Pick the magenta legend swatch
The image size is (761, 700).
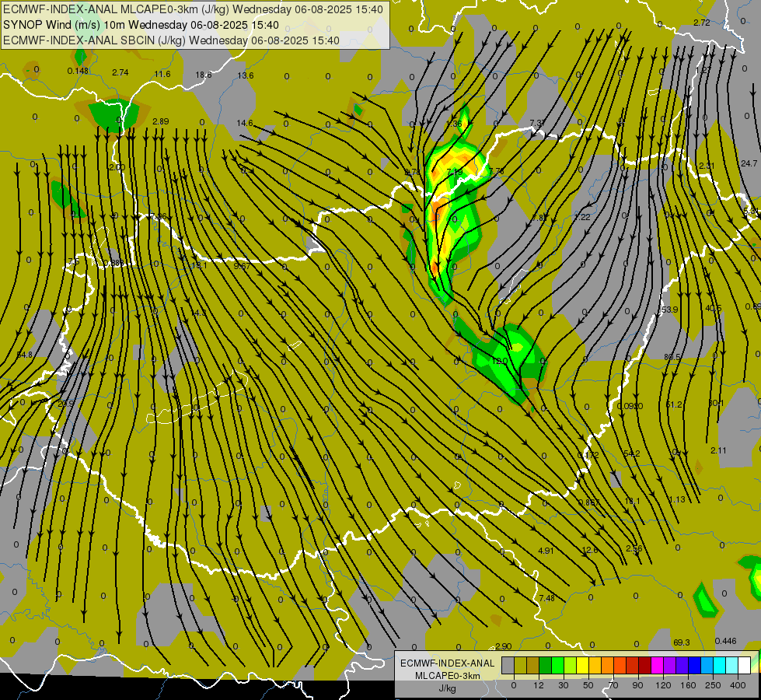click(657, 666)
